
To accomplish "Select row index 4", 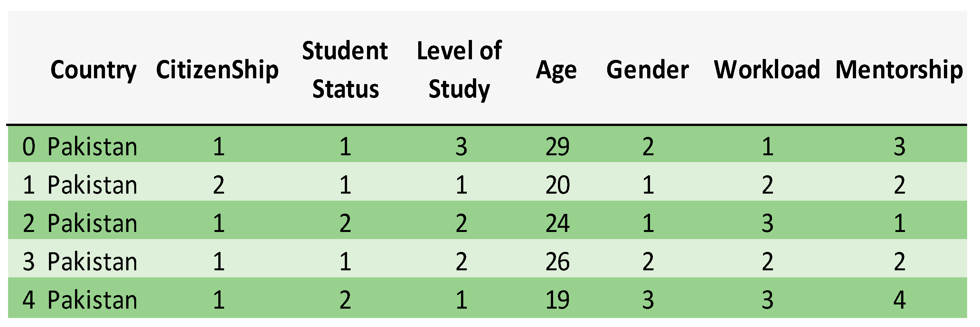I will [29, 300].
